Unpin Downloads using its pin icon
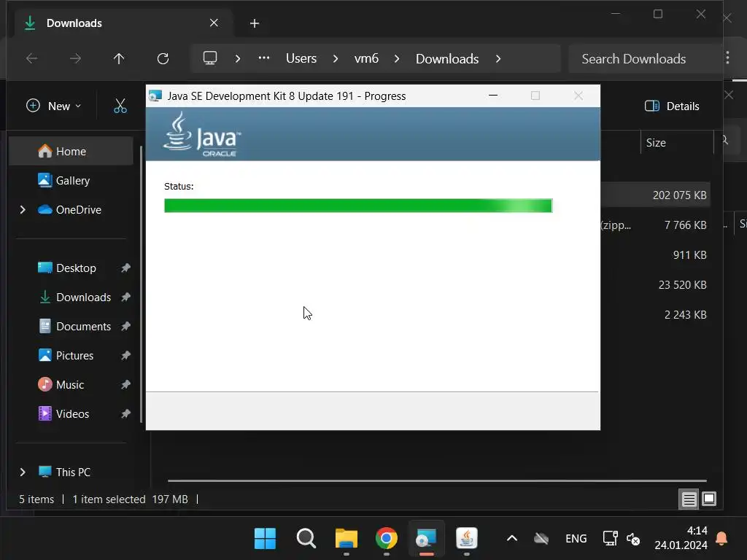 coord(125,297)
